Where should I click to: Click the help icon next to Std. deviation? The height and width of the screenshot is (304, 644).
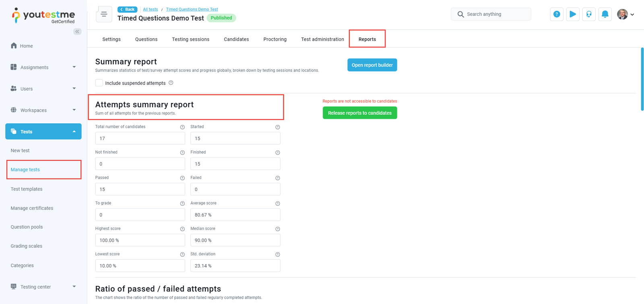click(277, 255)
